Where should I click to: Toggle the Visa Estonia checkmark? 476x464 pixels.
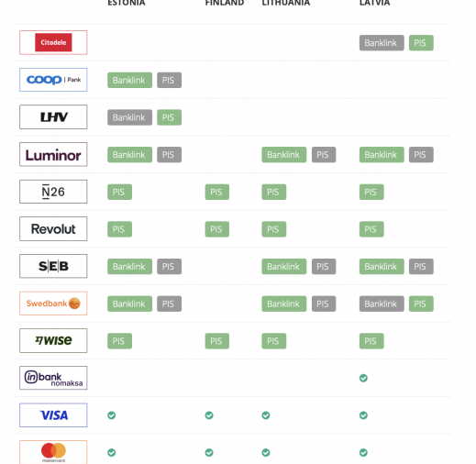112,415
